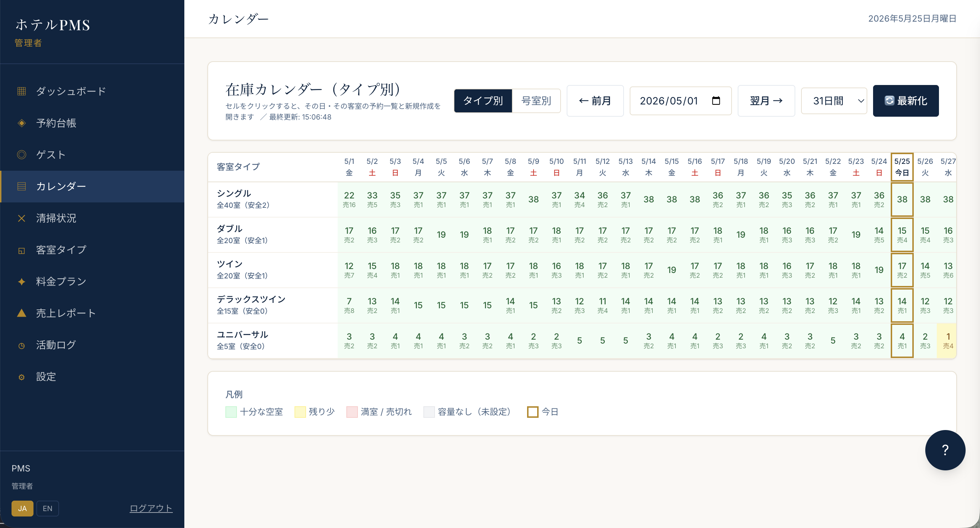980x528 pixels.
Task: Open デラックスツイン cell for 5/1 showing 7
Action: (x=349, y=305)
